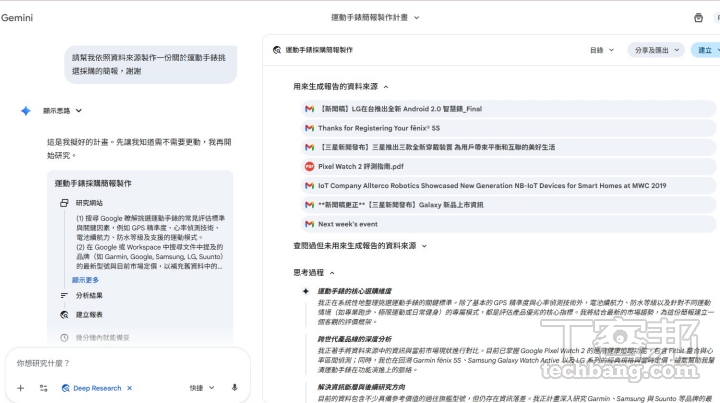Click the clock icon beside 幾分鐘內就能備妥
This screenshot has width=720, height=403.
(x=64, y=338)
